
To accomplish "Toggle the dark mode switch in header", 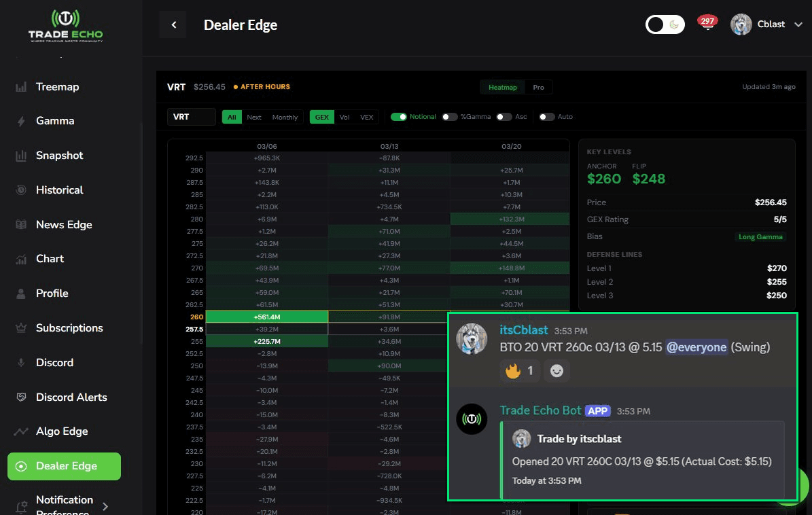I will (665, 24).
